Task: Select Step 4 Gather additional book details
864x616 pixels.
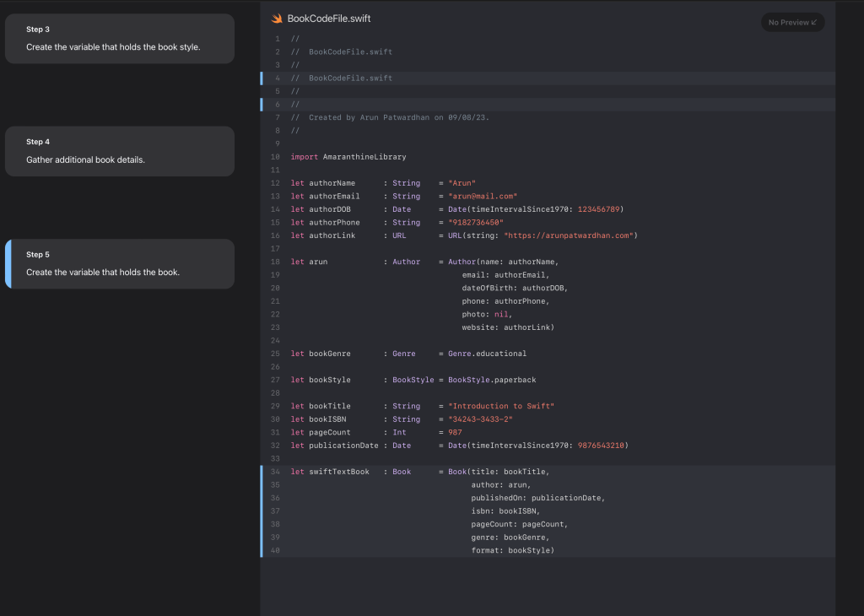Action: pos(120,151)
